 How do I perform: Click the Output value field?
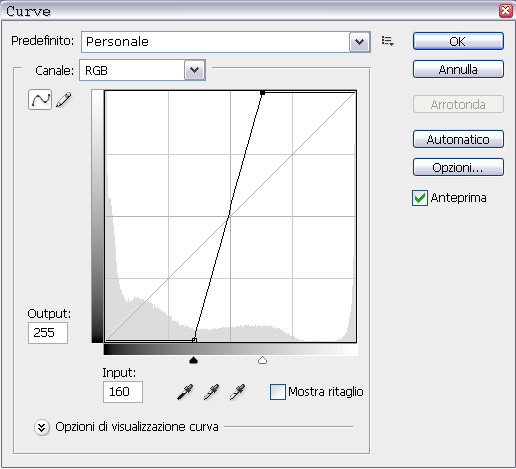tap(48, 333)
